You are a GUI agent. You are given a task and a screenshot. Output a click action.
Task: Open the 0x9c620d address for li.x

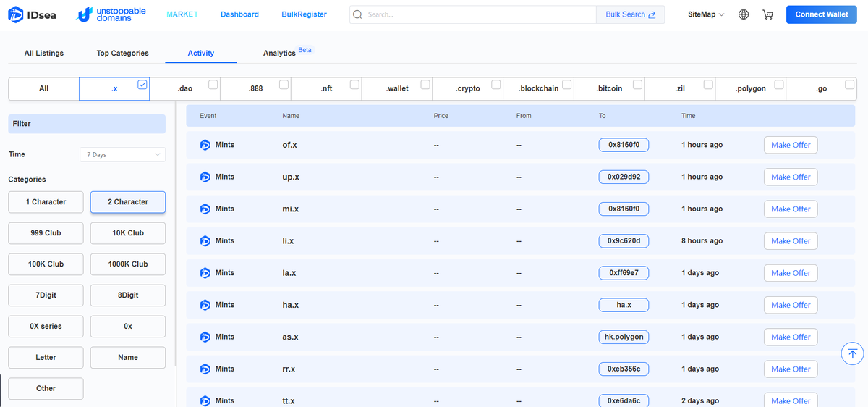tap(624, 240)
